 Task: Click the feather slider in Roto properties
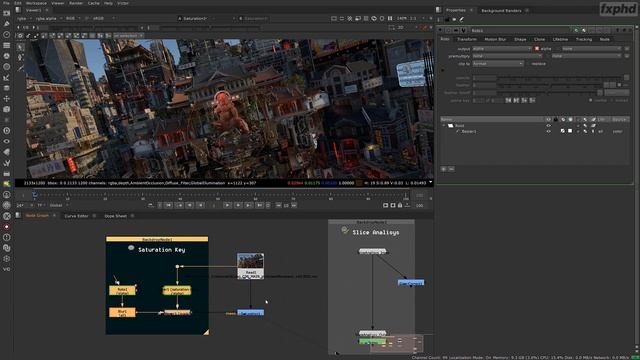(x=549, y=85)
